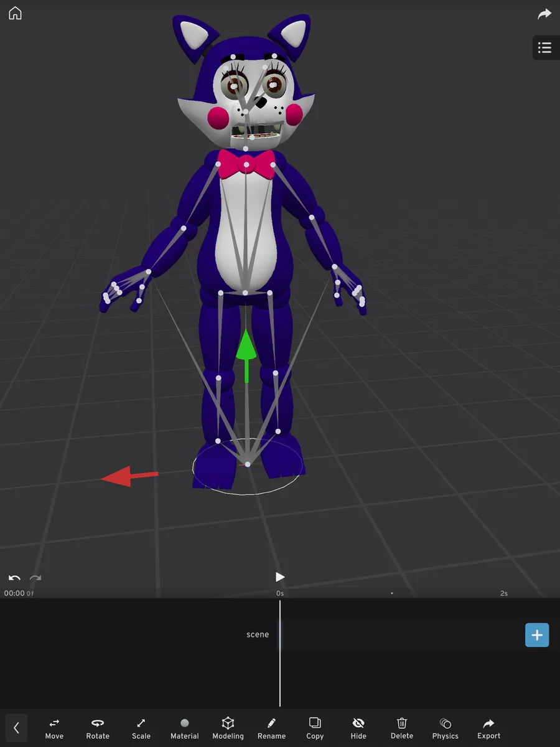Viewport: 560px width, 747px height.
Task: Select the root bone joint at feet
Action: pyautogui.click(x=248, y=464)
